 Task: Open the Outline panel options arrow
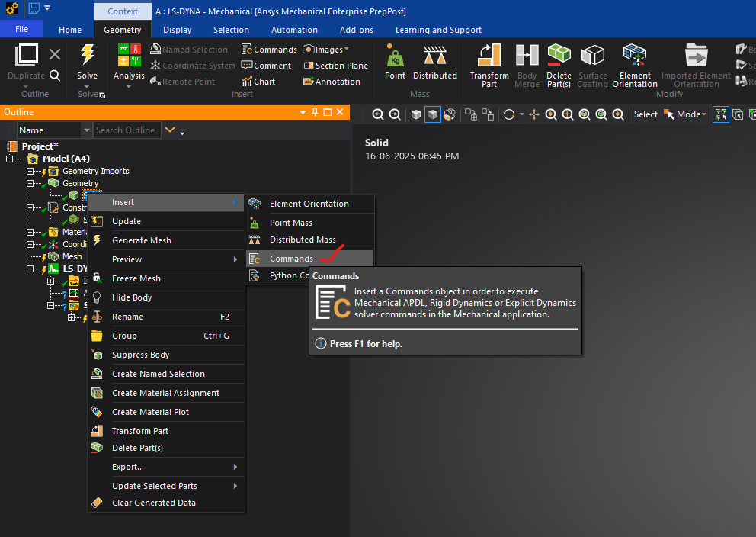coord(303,112)
